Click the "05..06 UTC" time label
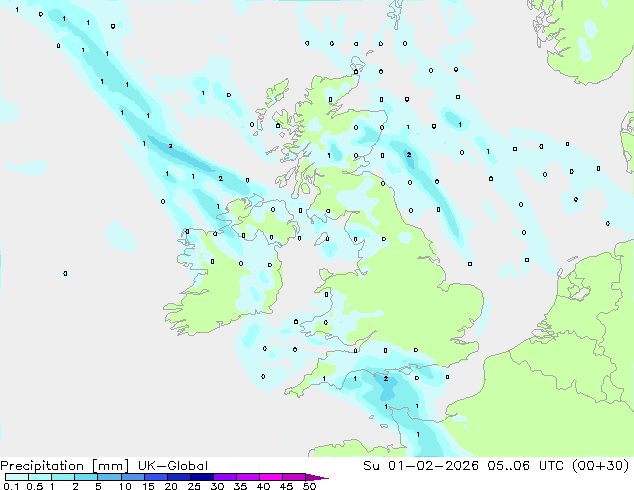 526,466
